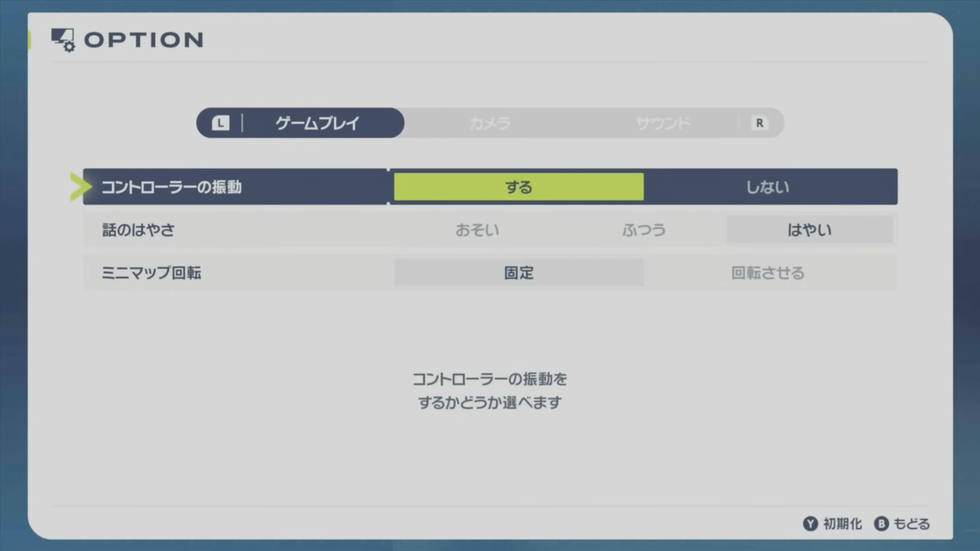Set text speed to ふつう
The height and width of the screenshot is (551, 980).
coord(643,230)
